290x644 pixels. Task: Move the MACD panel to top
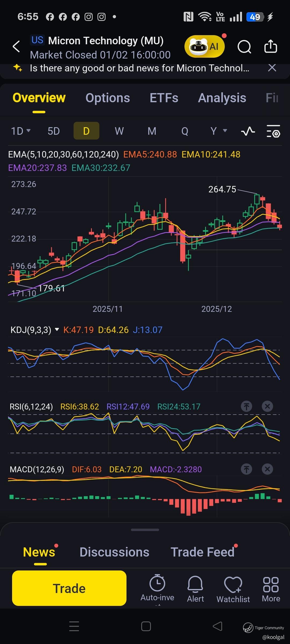tap(247, 469)
